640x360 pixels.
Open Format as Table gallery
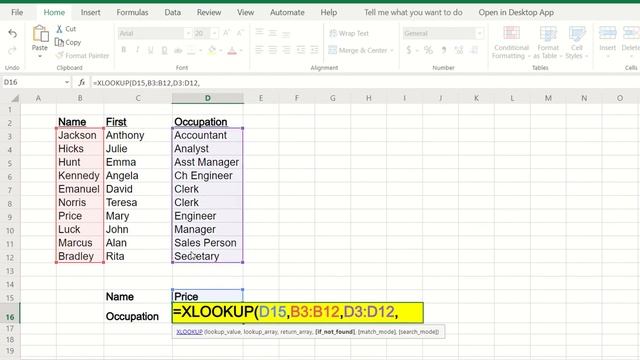click(x=548, y=42)
